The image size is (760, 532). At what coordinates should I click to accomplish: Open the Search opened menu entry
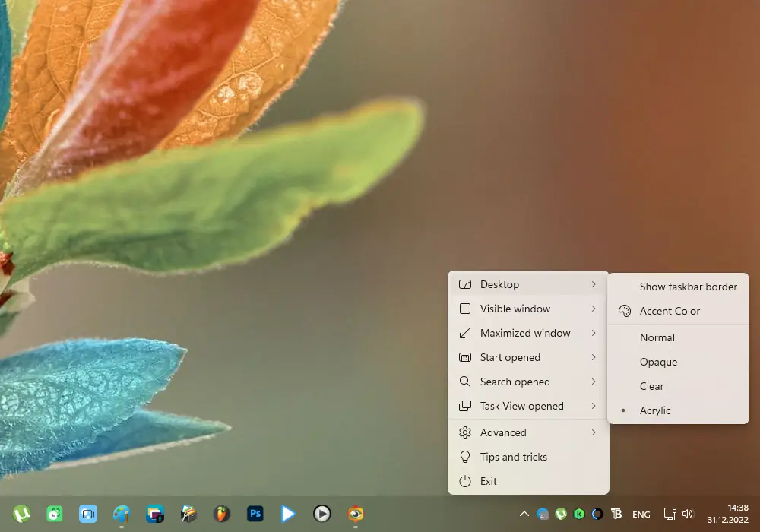(528, 382)
